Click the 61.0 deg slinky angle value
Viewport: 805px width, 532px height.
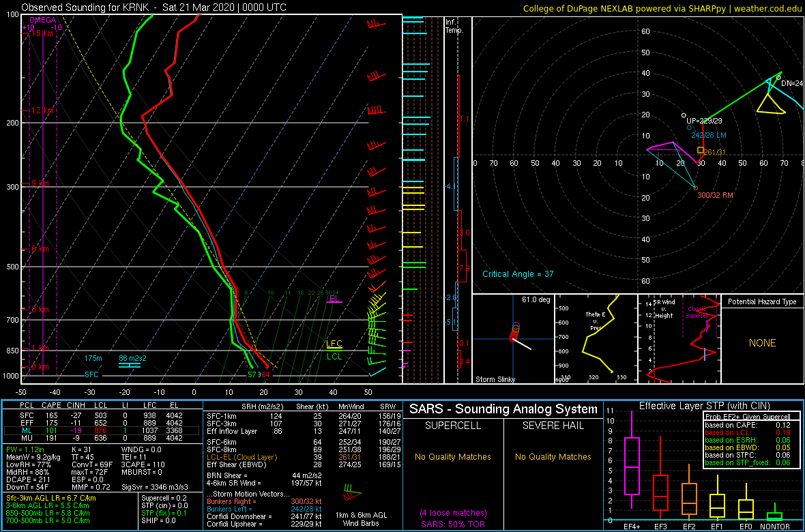click(x=536, y=299)
